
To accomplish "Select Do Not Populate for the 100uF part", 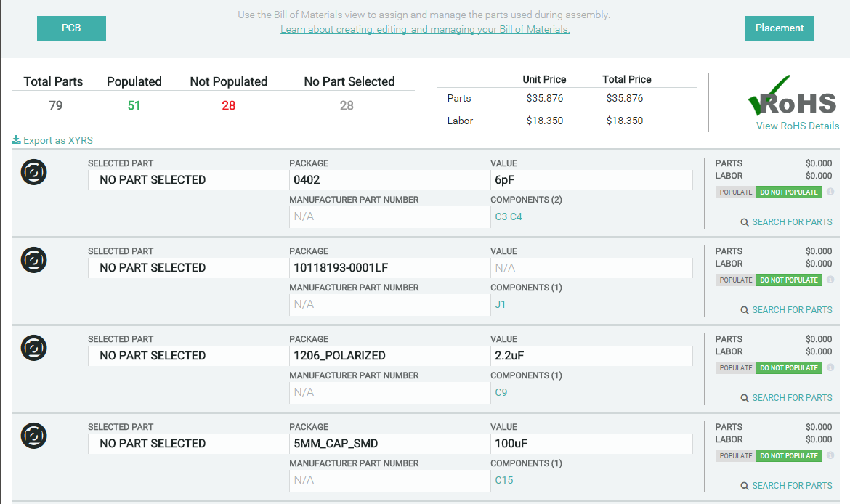I will 788,456.
